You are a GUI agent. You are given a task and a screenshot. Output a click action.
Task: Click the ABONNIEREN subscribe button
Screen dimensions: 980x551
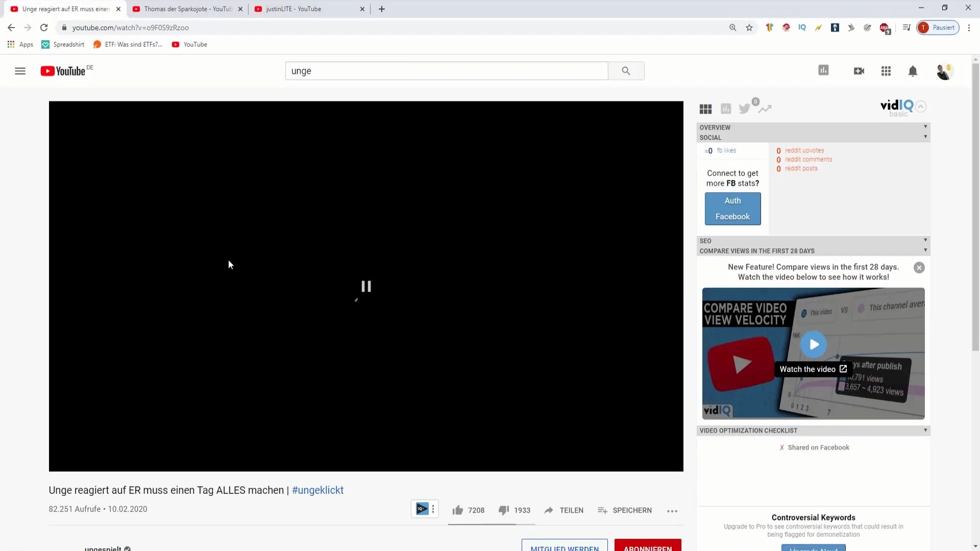click(648, 545)
